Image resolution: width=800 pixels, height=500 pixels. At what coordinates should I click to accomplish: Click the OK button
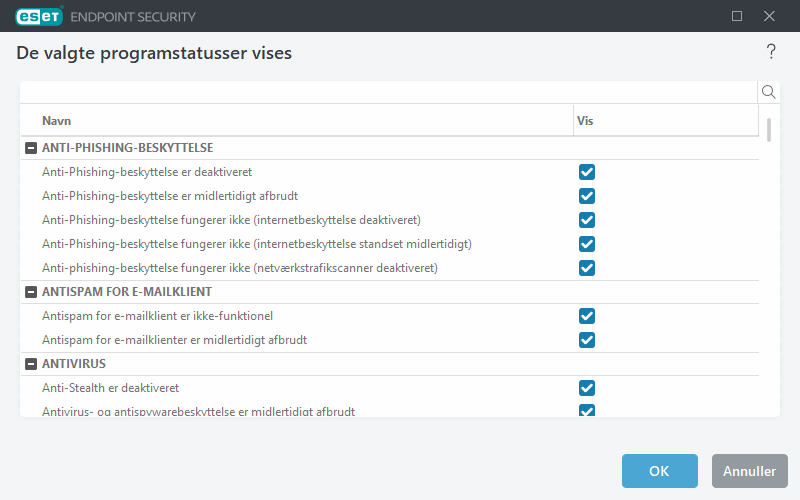[x=660, y=471]
